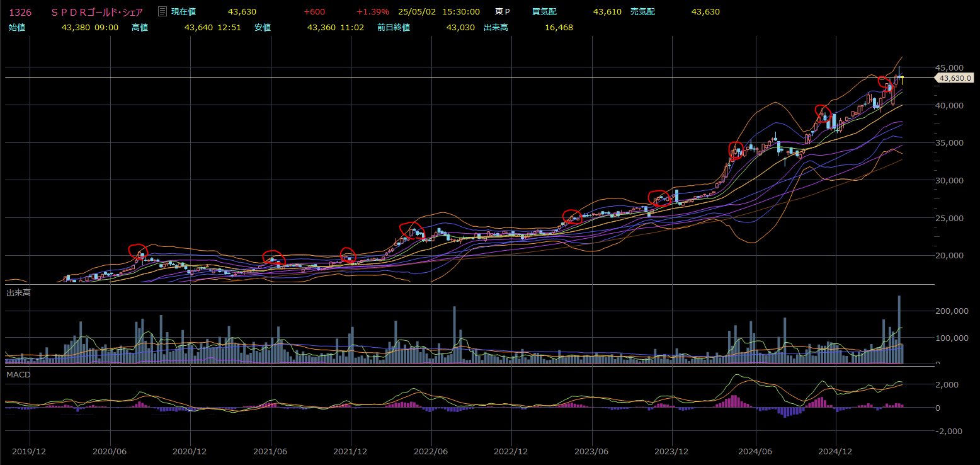
Task: Click the ＳＰＤＲゴールド･シェア name label
Action: pyautogui.click(x=97, y=12)
